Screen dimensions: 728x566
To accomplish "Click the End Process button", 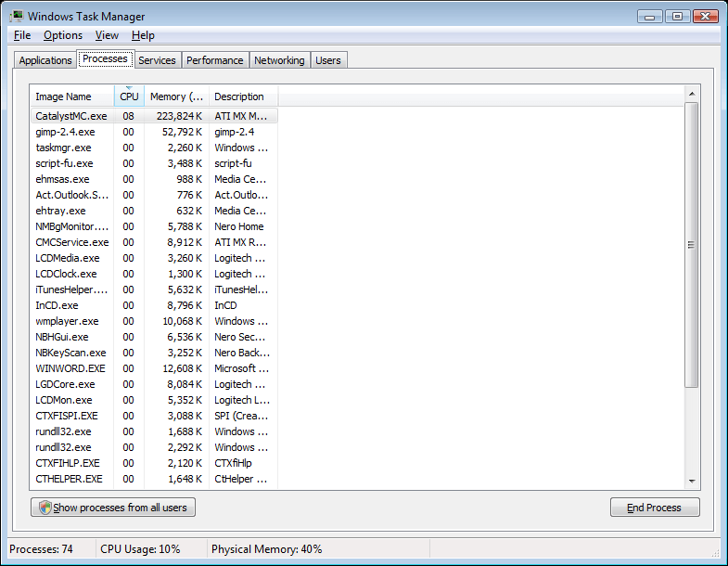I will (655, 508).
